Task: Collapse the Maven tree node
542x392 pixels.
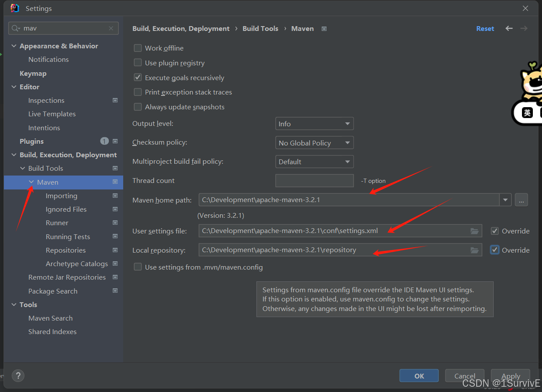Action: point(31,182)
